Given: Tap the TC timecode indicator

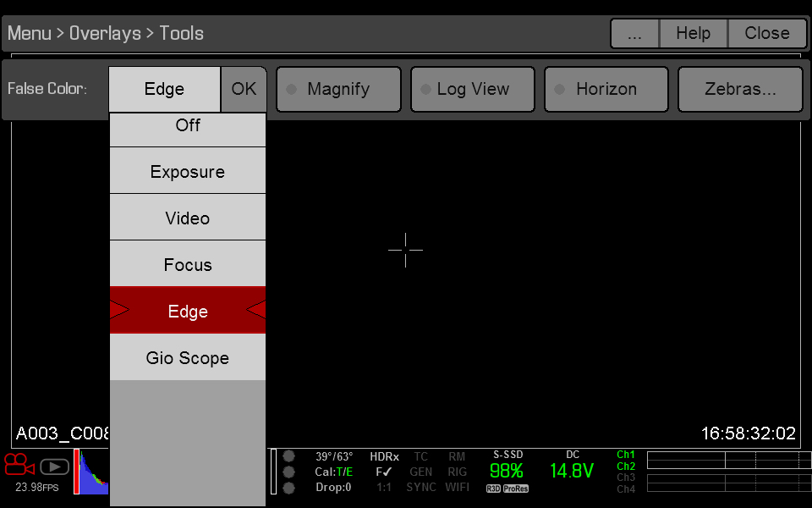Looking at the screenshot, I should pyautogui.click(x=420, y=456).
